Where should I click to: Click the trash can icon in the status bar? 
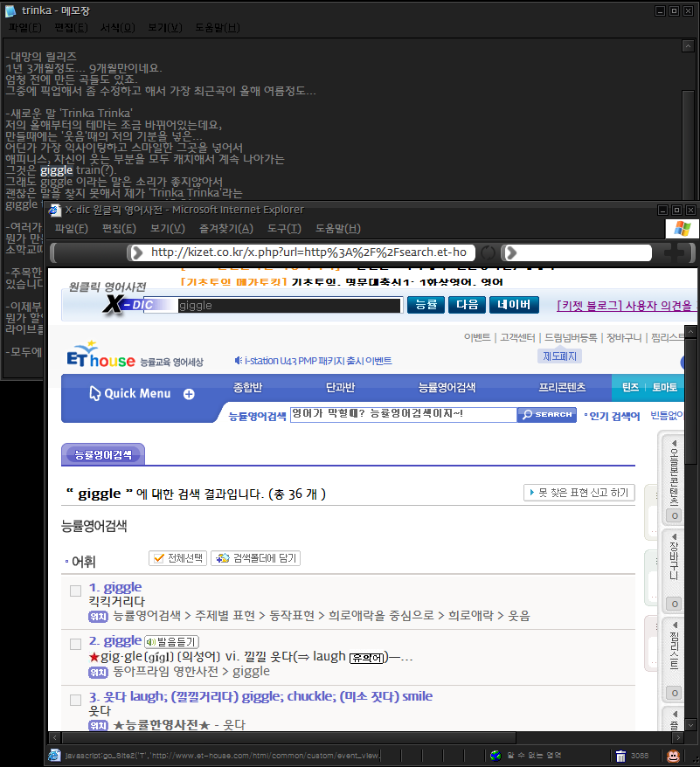620,756
